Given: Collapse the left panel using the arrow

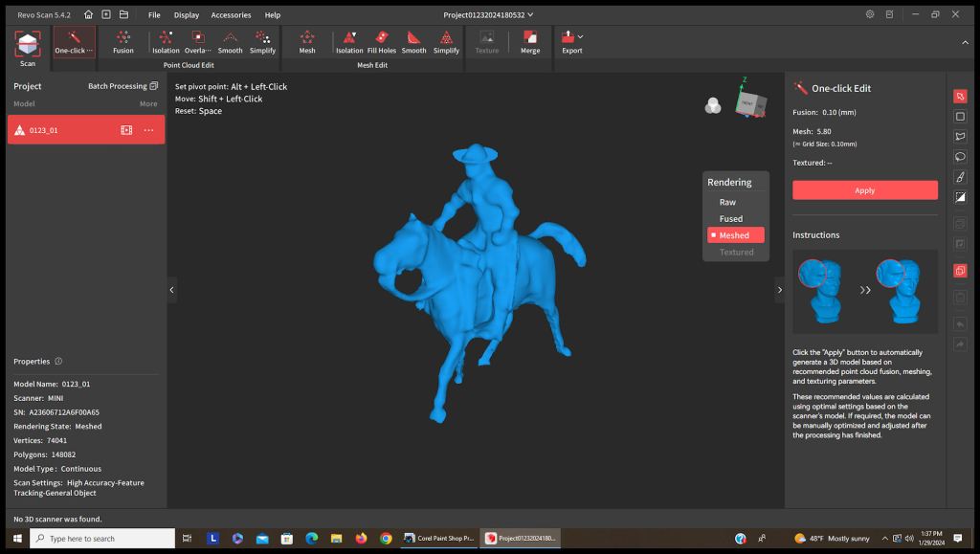Looking at the screenshot, I should pos(172,290).
